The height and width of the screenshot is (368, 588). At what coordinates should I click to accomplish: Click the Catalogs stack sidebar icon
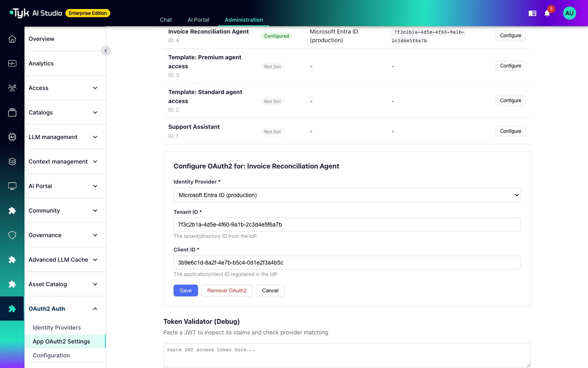coord(12,112)
